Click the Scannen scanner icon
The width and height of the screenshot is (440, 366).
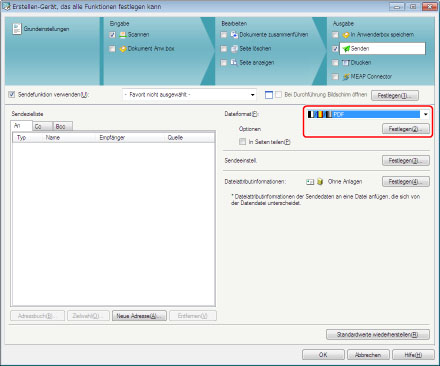(x=123, y=35)
